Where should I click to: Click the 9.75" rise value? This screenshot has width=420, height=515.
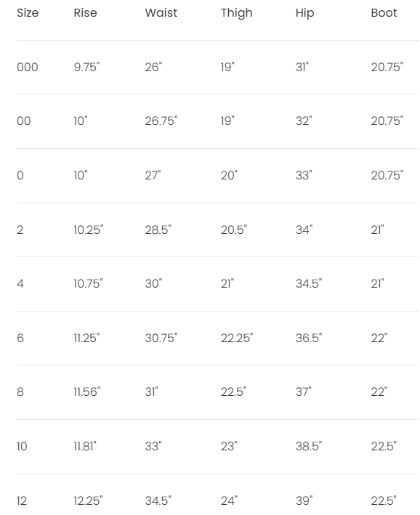pyautogui.click(x=86, y=67)
